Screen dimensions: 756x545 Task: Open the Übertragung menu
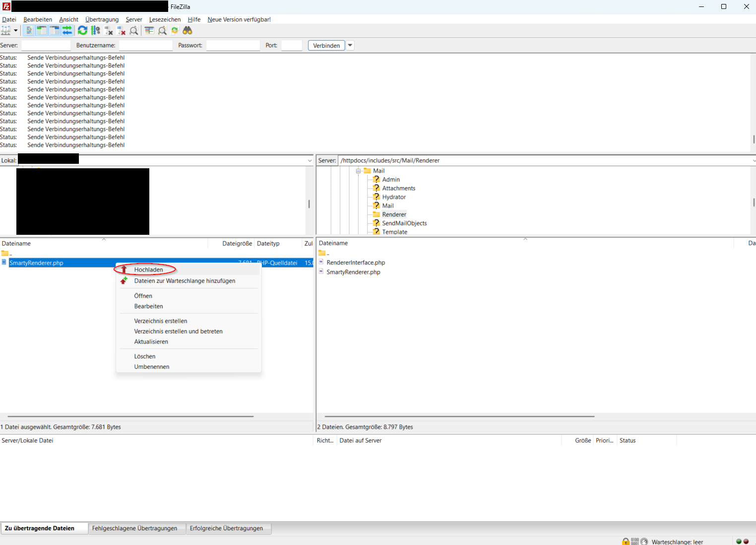point(102,19)
